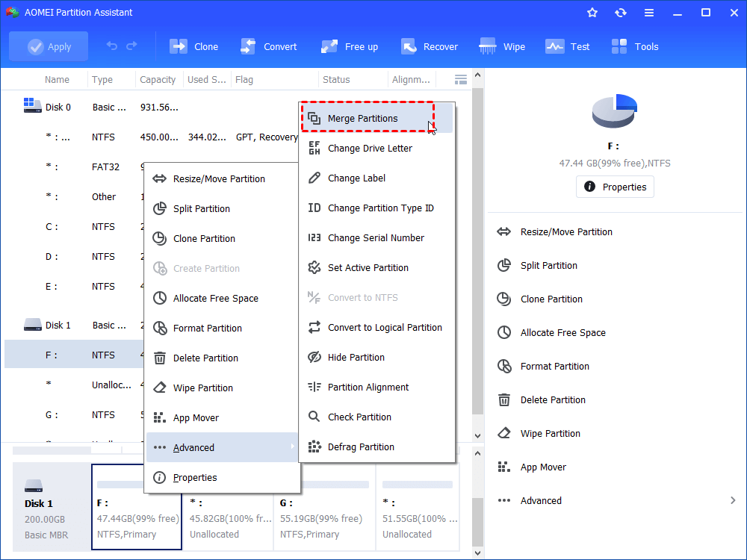
Task: Click partition list scrollbar down arrow
Action: coord(478,436)
